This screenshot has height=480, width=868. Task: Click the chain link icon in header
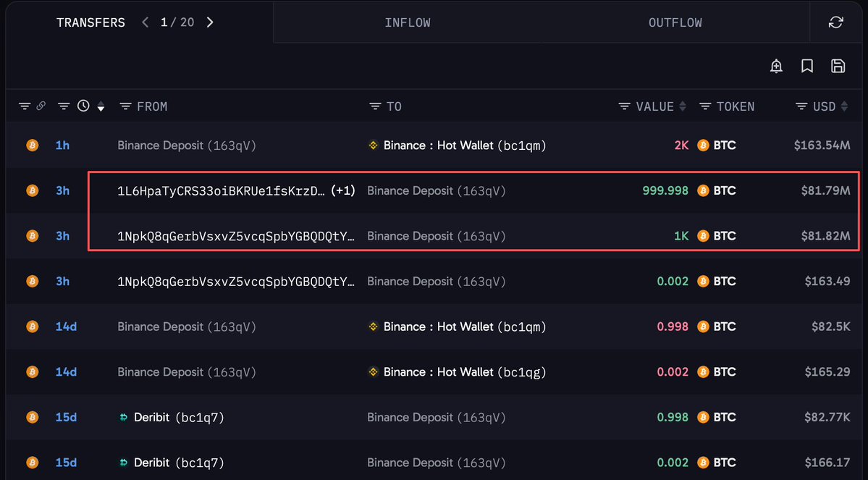41,106
